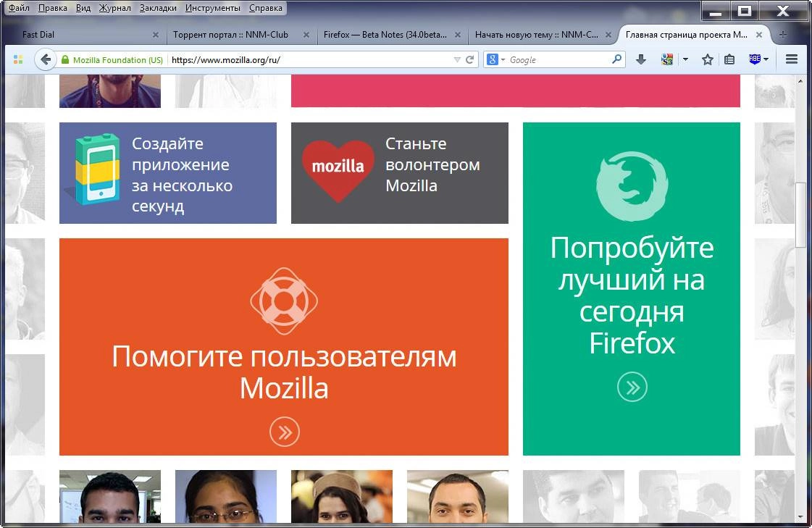Image resolution: width=812 pixels, height=528 pixels.
Task: Reload the page with the refresh icon
Action: (x=469, y=59)
